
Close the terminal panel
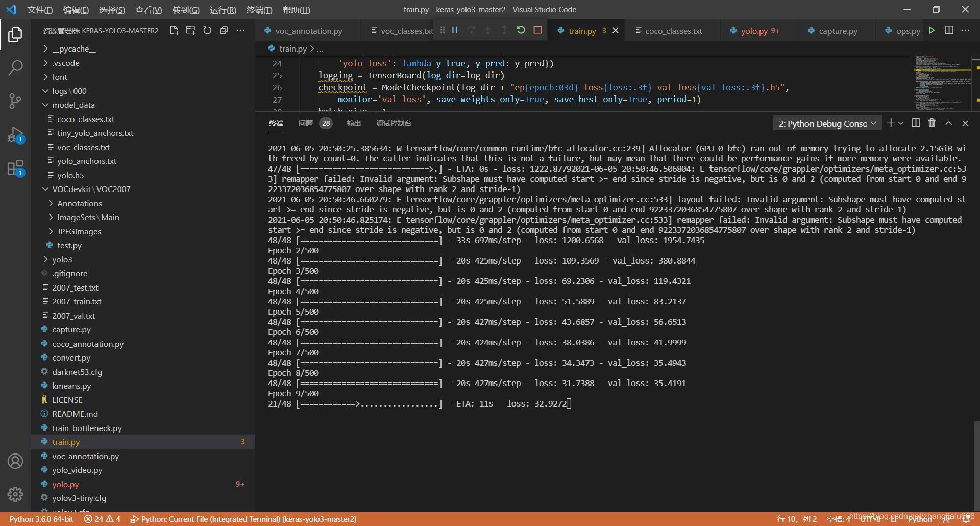[965, 123]
